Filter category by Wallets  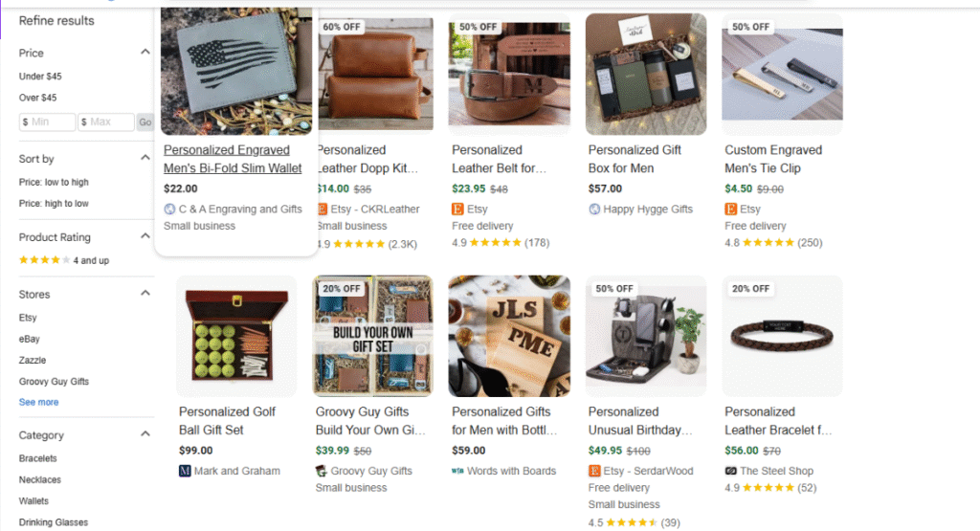(x=33, y=500)
